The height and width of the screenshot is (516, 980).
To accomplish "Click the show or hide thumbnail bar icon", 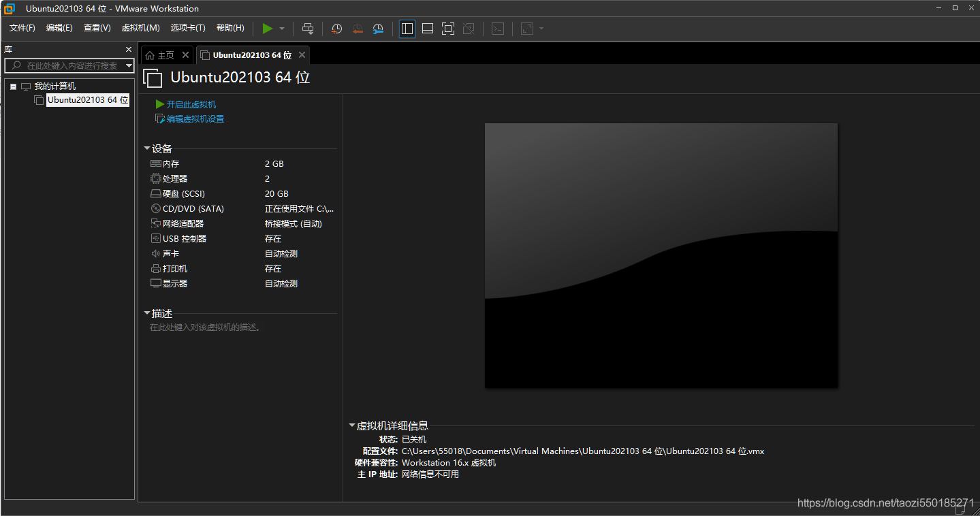I will point(427,29).
